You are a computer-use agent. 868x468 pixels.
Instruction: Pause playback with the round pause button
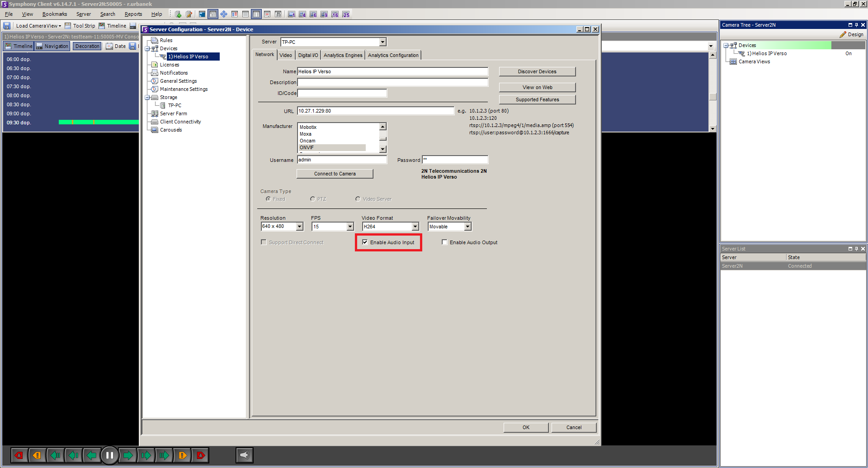109,455
